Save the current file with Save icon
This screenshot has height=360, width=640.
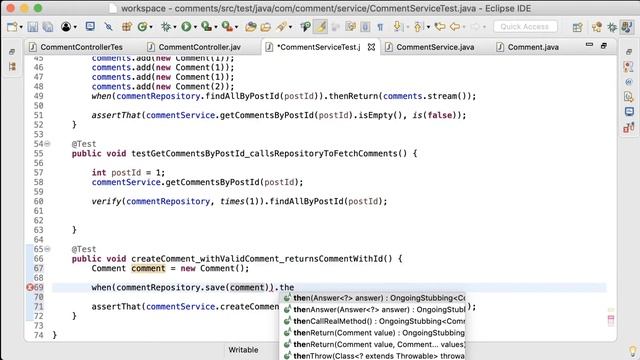click(33, 27)
